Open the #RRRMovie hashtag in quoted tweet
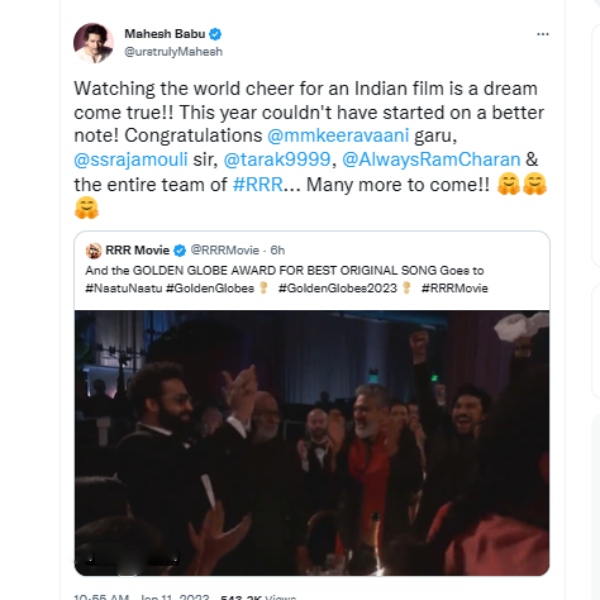Viewport: 600px width, 600px height. (x=455, y=288)
